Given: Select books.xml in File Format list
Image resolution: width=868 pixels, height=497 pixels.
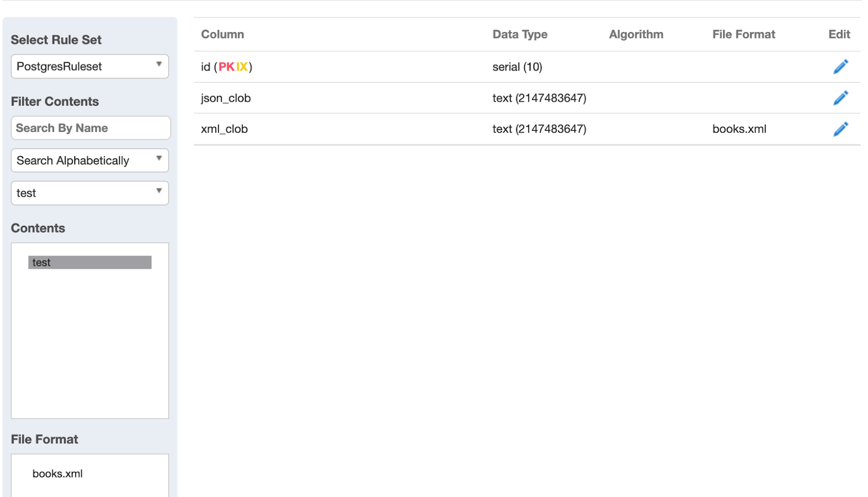Looking at the screenshot, I should pos(58,474).
